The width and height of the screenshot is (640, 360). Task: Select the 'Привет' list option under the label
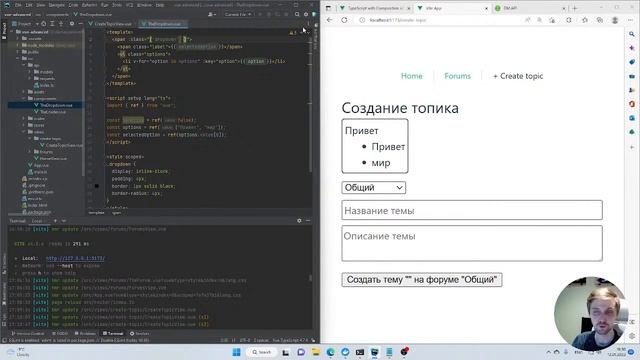pos(388,147)
